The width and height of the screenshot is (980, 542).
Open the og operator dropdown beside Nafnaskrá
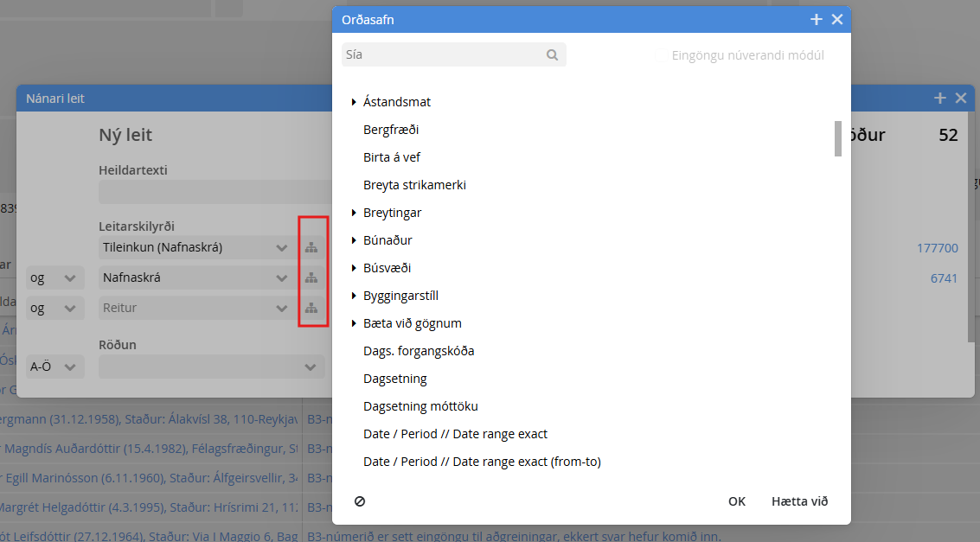click(55, 277)
